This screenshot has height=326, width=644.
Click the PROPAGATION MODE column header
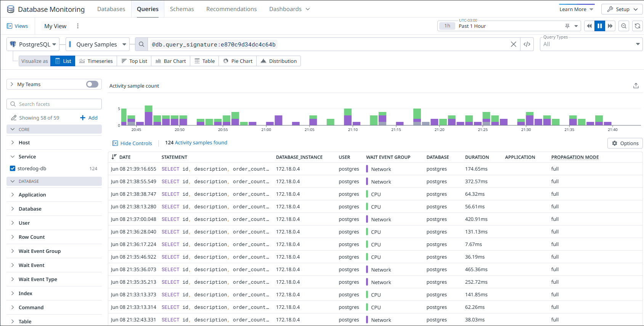pyautogui.click(x=575, y=157)
